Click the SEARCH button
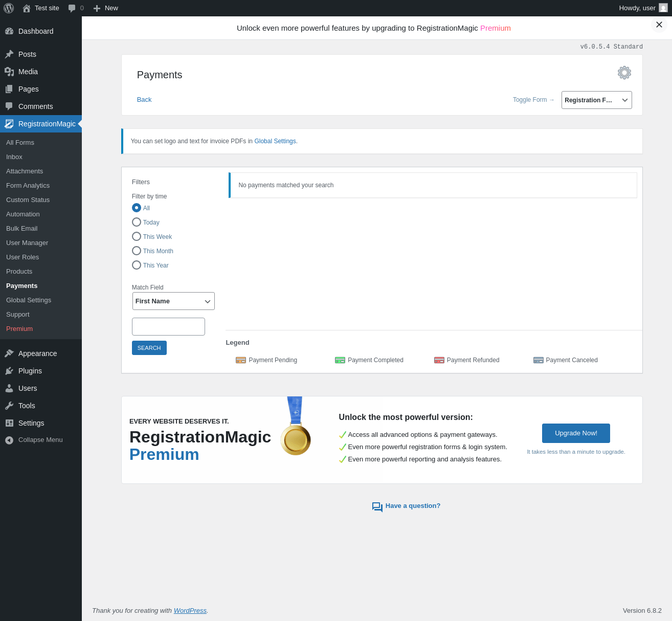The height and width of the screenshot is (621, 672). coord(149,348)
